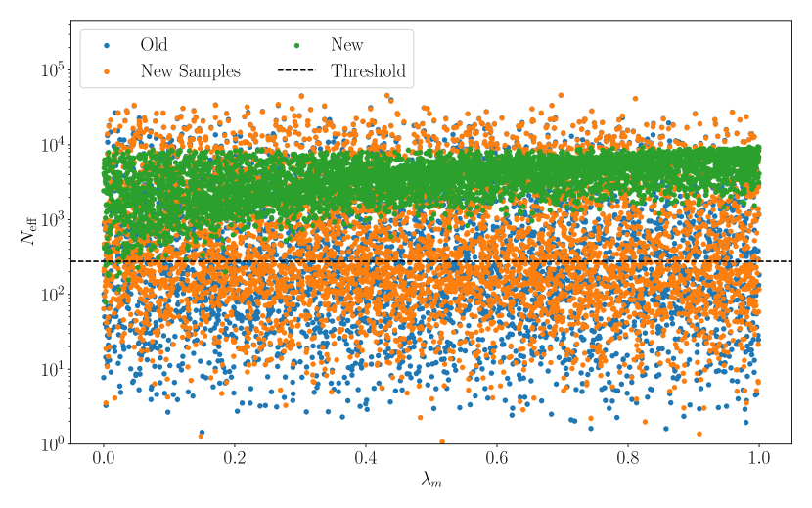Click the y-axis tick label 10^3
The height and width of the screenshot is (508, 812).
[x=53, y=219]
